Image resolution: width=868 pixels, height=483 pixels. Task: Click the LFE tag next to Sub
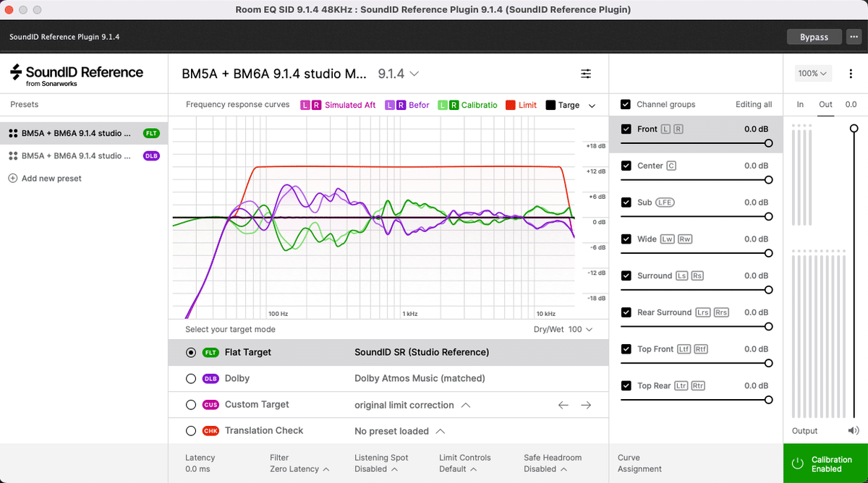point(665,202)
